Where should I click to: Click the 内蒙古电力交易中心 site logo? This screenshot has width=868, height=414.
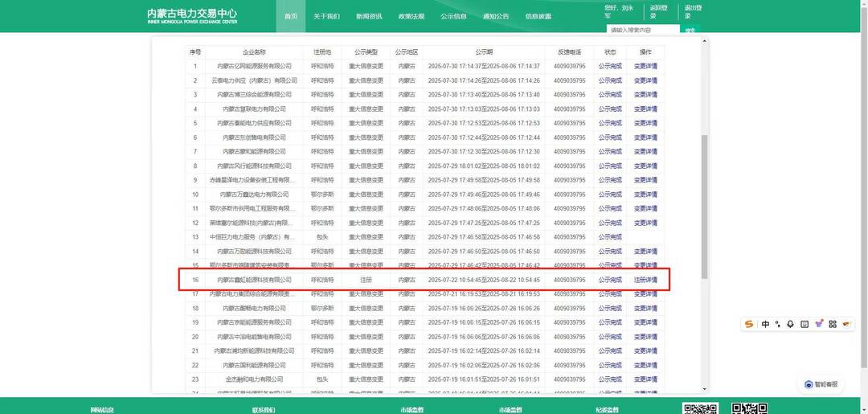[192, 16]
